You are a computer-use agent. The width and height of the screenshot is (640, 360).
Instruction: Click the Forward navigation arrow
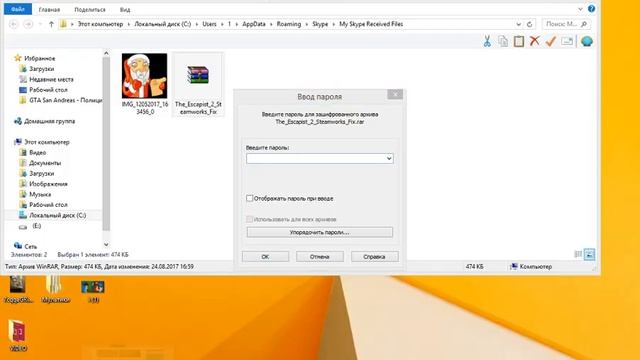tap(28, 24)
